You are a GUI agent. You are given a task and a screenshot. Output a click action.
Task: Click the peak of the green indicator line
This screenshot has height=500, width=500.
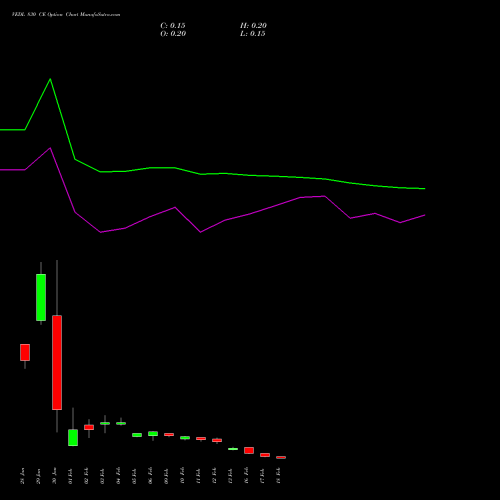pyautogui.click(x=50, y=79)
